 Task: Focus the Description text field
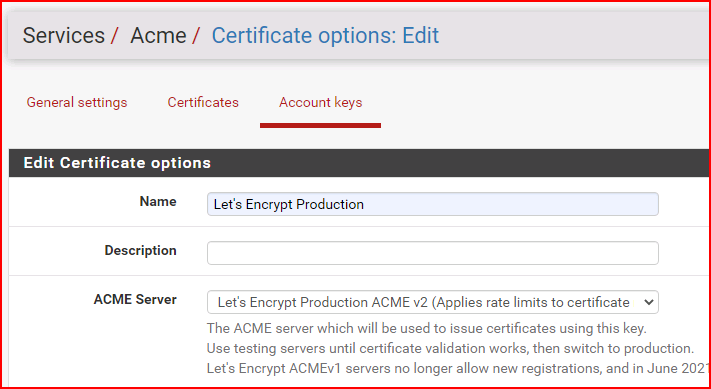[x=433, y=253]
